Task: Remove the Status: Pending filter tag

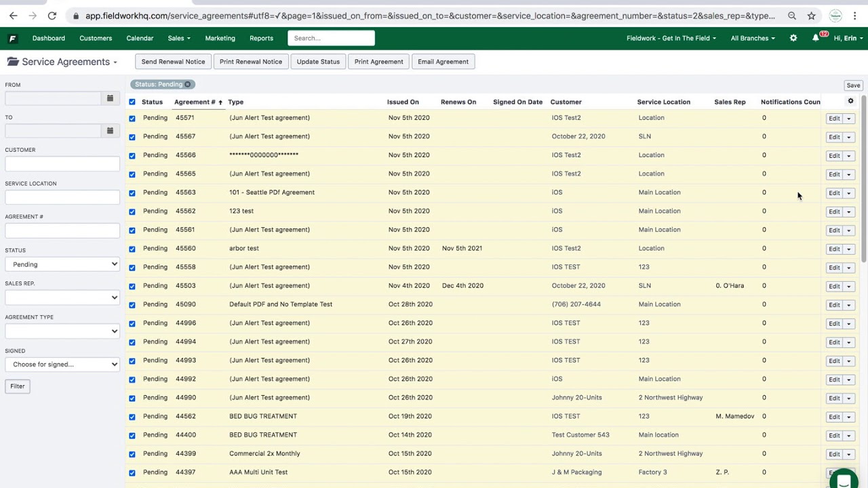Action: pos(188,84)
